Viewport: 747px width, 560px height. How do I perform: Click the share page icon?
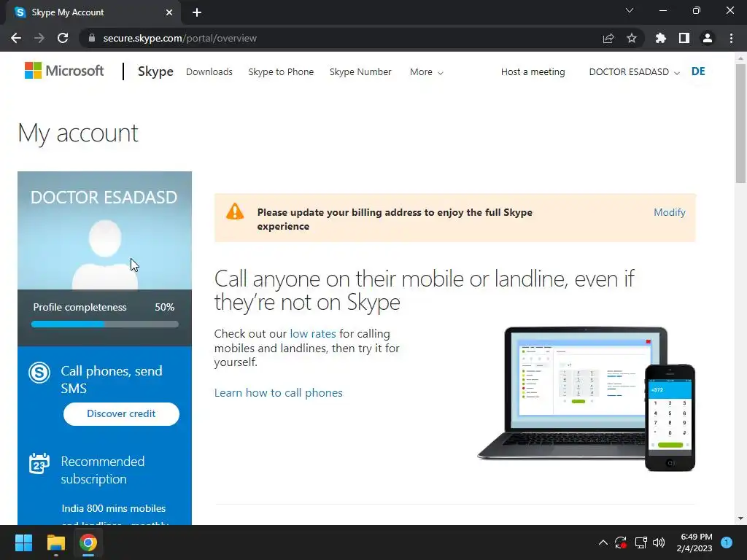click(x=608, y=38)
